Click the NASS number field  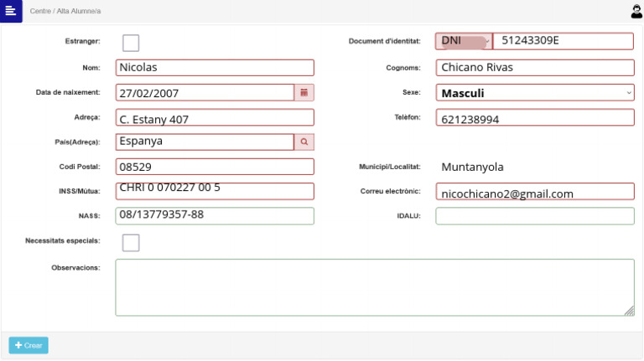coord(215,216)
